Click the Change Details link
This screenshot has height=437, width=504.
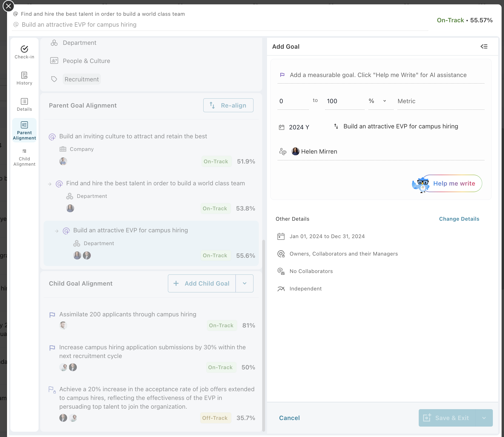[459, 219]
